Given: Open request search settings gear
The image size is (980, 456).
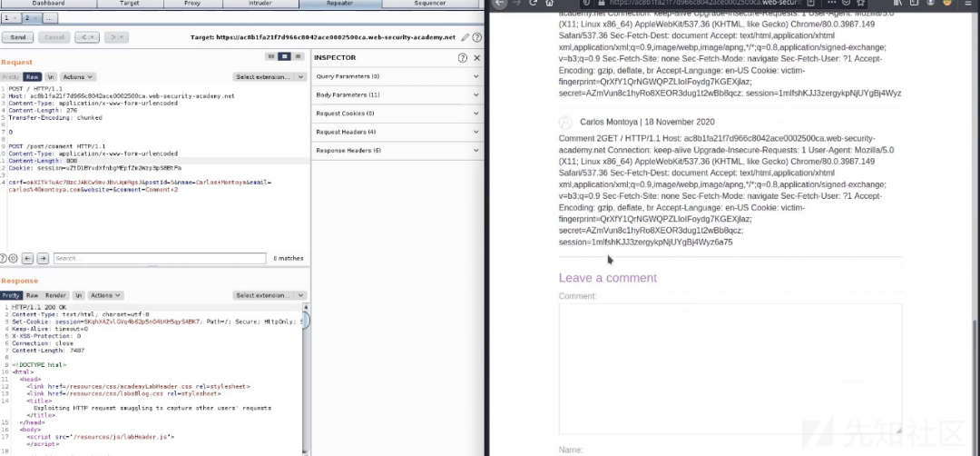Looking at the screenshot, I should click(x=13, y=258).
